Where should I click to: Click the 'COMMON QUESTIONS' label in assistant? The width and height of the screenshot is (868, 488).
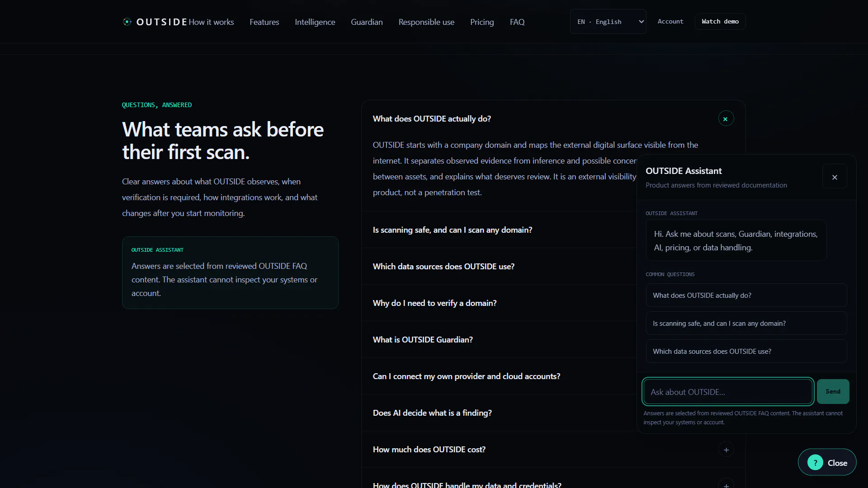click(670, 274)
